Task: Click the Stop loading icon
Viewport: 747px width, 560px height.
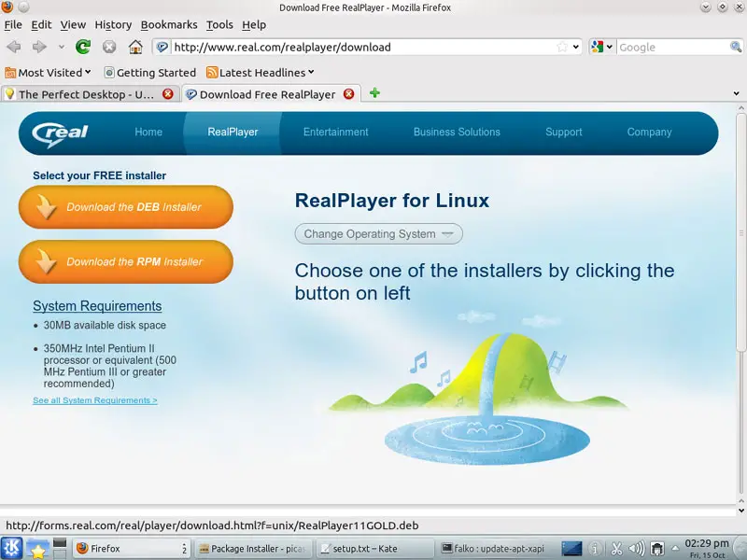Action: (x=109, y=47)
